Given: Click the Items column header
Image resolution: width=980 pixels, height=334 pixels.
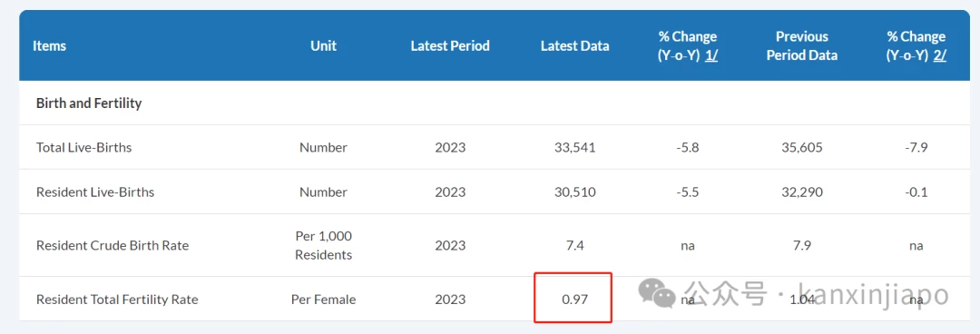Looking at the screenshot, I should pyautogui.click(x=49, y=45).
